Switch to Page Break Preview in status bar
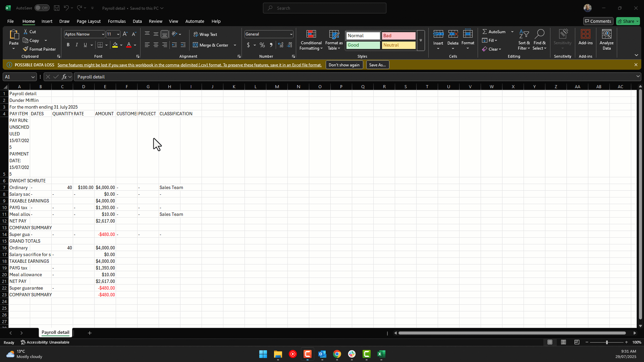The image size is (644, 362). click(577, 342)
